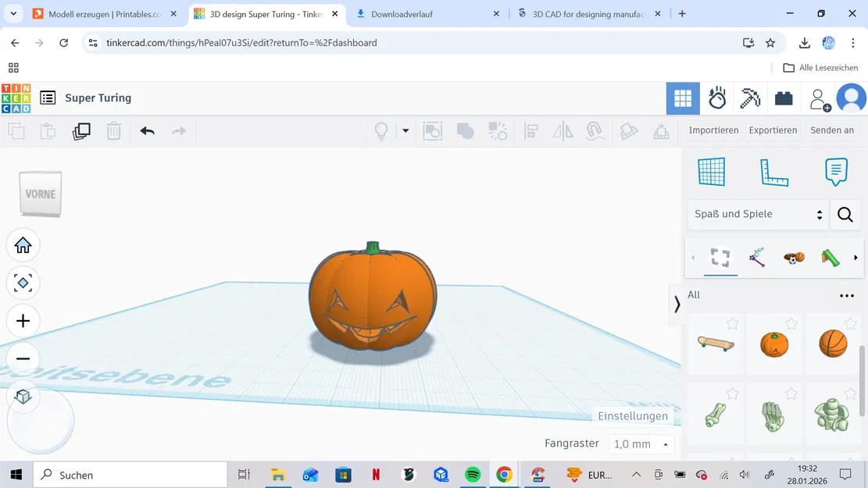Open the visibility options dropdown arrow
This screenshot has height=488, width=868.
click(405, 131)
